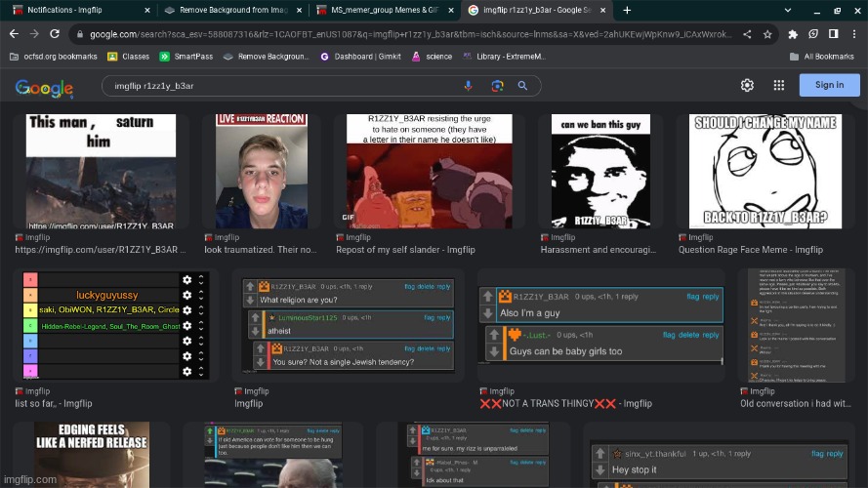The height and width of the screenshot is (488, 868).
Task: Open the Classes bookmark
Action: [x=129, y=57]
